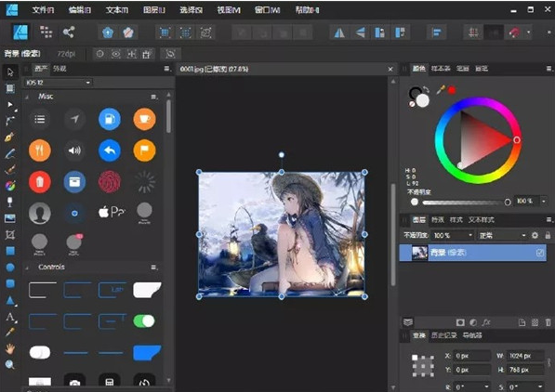Screen dimensions: 555x392
Task: Swap stroke and fill colors
Action: [426, 90]
